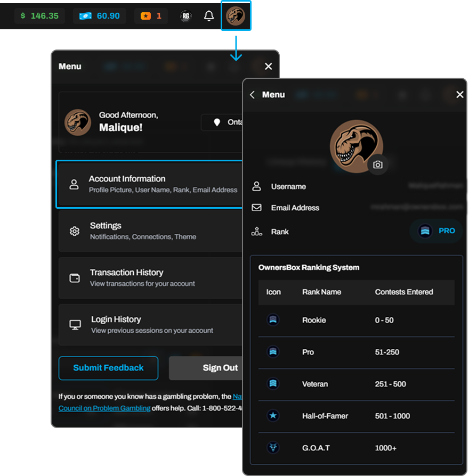Click the camera icon to change picture
Screen dimensions: 469x476
point(378,165)
